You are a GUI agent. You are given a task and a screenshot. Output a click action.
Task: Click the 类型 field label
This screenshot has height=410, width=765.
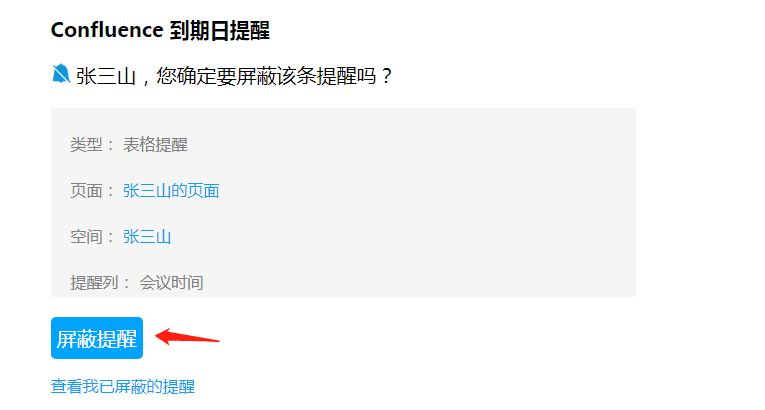[86, 145]
